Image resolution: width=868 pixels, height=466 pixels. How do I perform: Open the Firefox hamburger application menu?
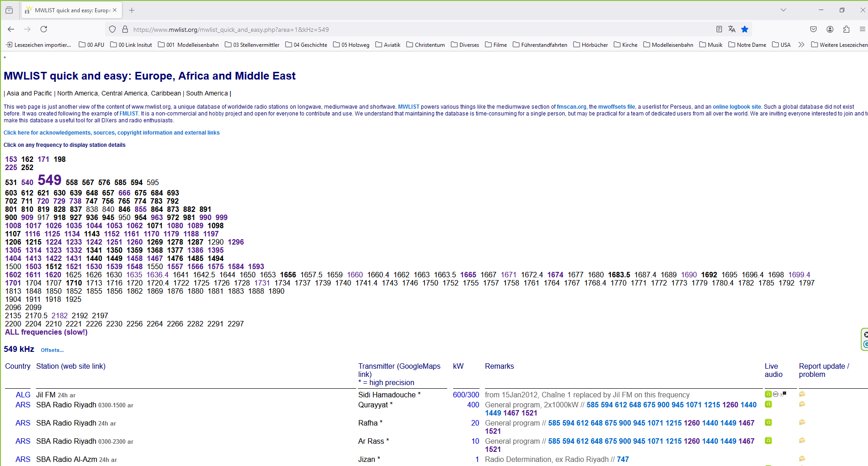pos(862,29)
